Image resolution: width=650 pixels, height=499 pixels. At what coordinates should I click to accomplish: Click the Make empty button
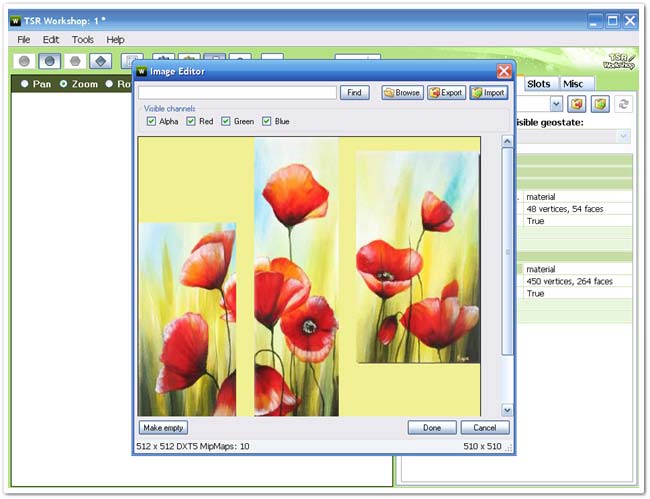(x=163, y=427)
